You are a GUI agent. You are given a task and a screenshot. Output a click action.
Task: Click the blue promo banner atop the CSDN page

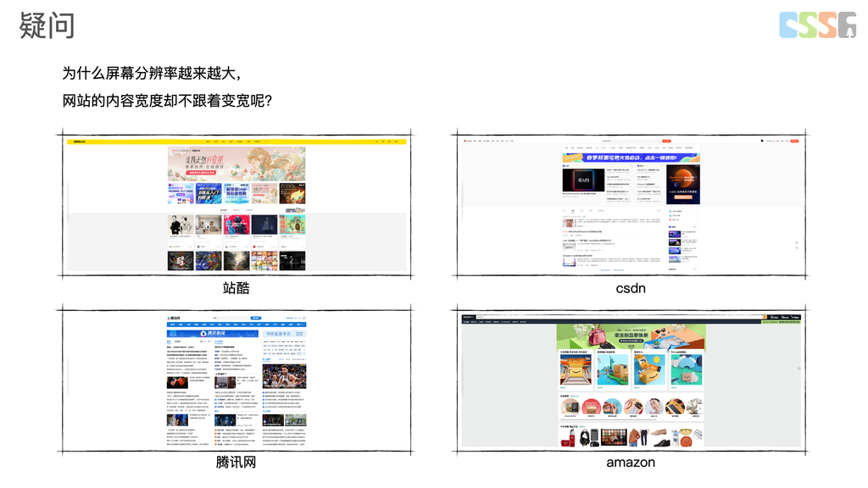click(631, 157)
